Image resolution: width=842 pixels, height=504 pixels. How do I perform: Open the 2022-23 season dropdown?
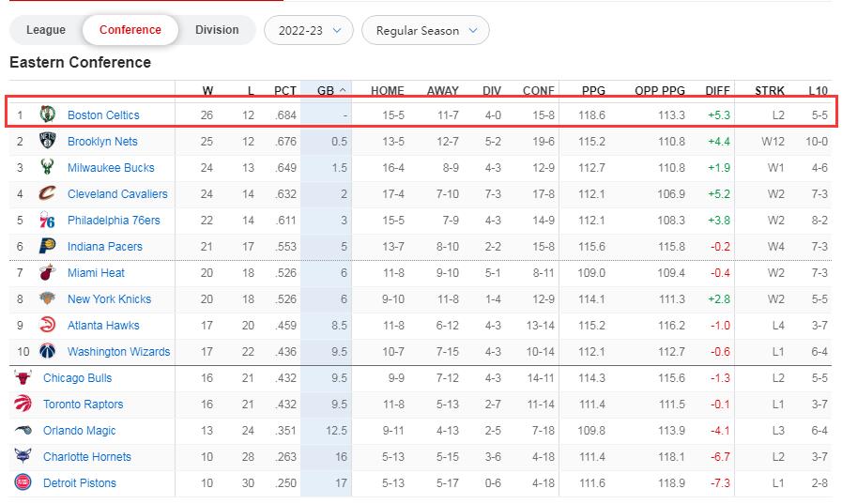309,30
